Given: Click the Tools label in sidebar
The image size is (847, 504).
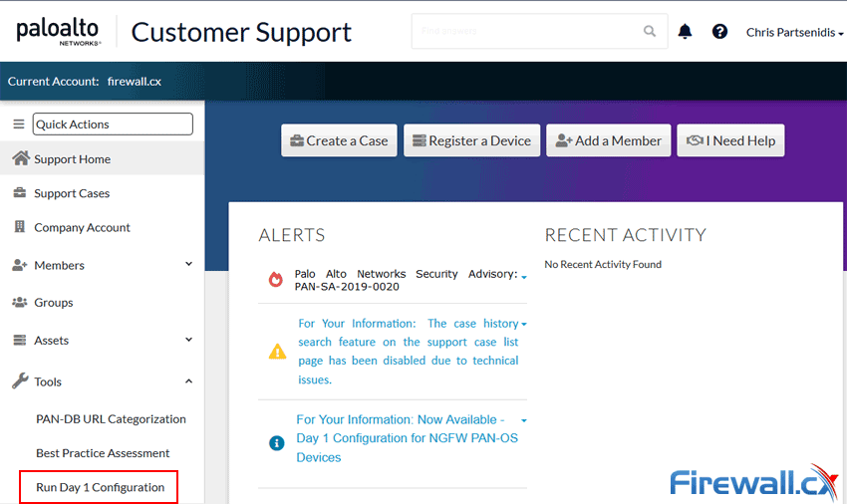Looking at the screenshot, I should 48,381.
